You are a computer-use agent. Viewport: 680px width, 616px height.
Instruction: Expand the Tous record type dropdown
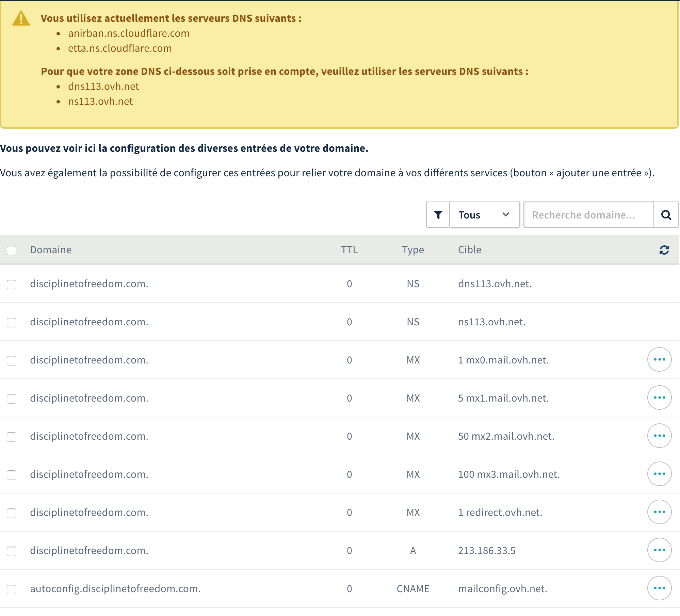coord(484,215)
